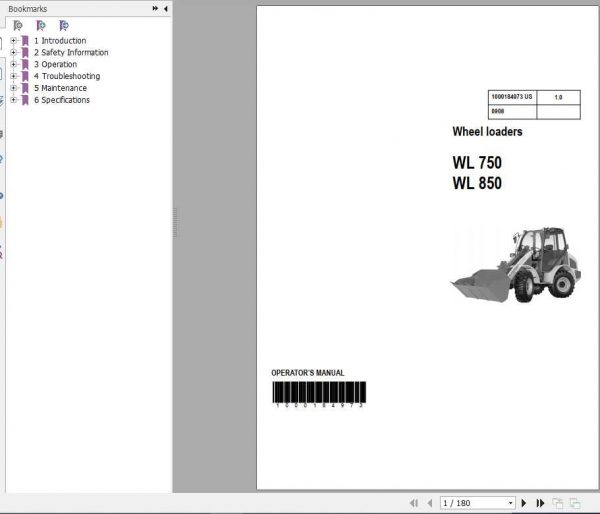This screenshot has height=514, width=600.
Task: Go to the first page
Action: [x=414, y=503]
